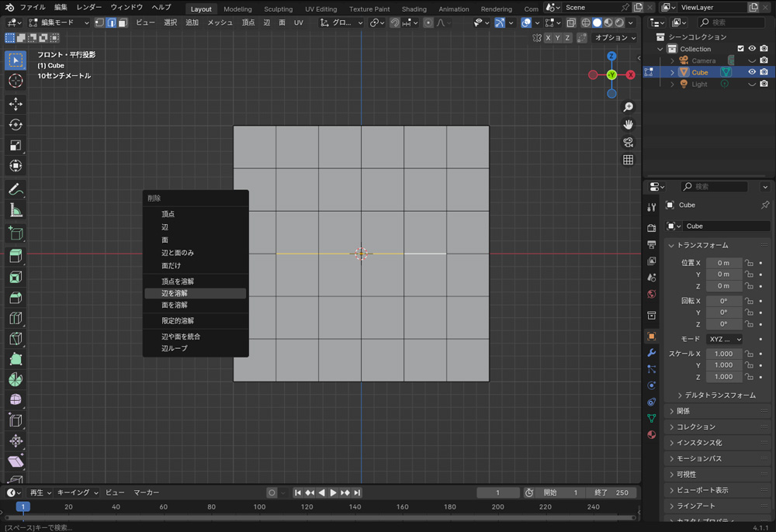
Task: Click the camera view icon in viewport
Action: click(x=628, y=143)
